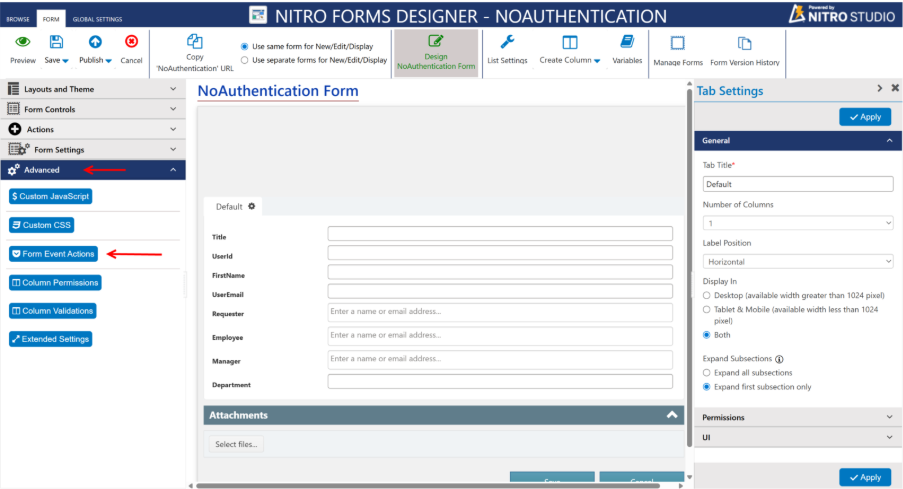Open the Label Position dropdown
The width and height of the screenshot is (903, 489).
tap(797, 262)
